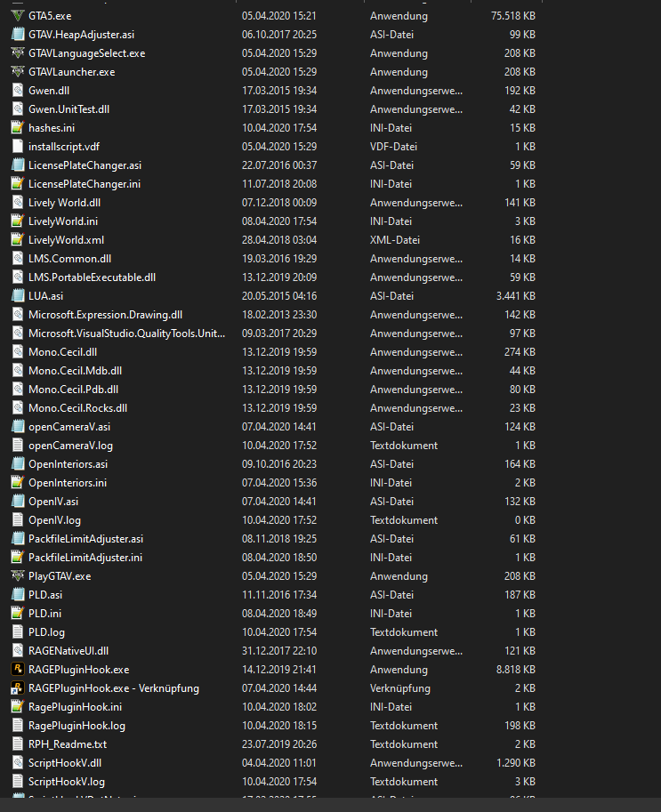Click the VDF-Datei type of installscript.vdf
661x812 pixels.
pos(393,147)
